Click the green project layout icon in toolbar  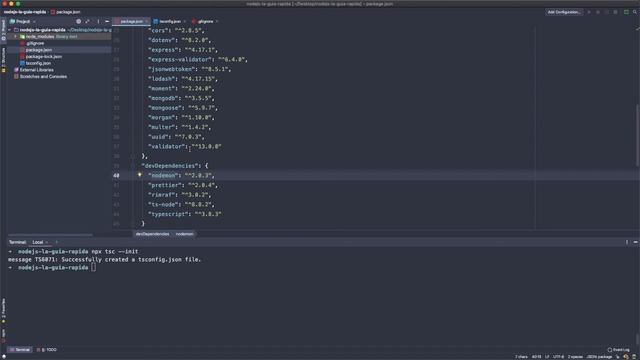(x=626, y=12)
